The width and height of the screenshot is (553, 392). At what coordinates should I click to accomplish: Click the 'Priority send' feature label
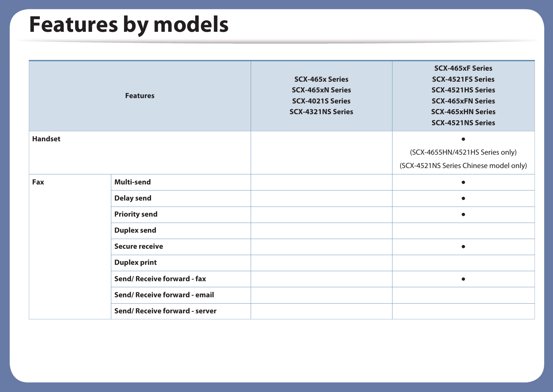point(136,214)
